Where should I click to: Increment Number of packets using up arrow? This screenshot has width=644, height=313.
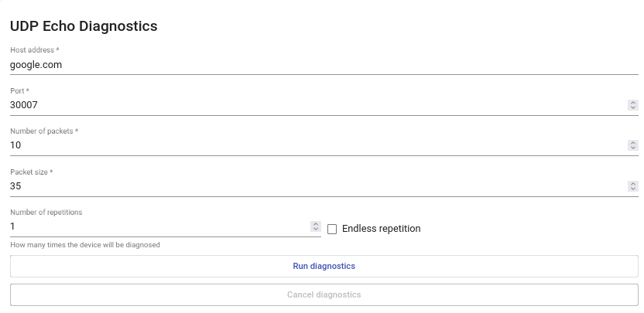[x=632, y=143]
